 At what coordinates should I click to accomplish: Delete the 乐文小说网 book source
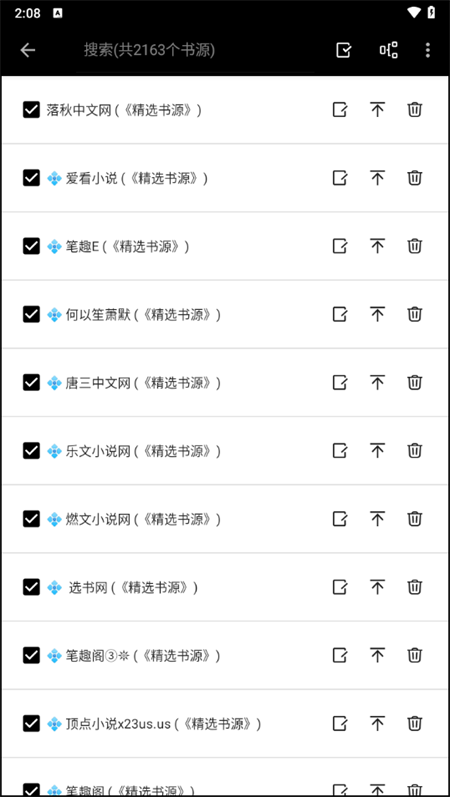pos(415,450)
